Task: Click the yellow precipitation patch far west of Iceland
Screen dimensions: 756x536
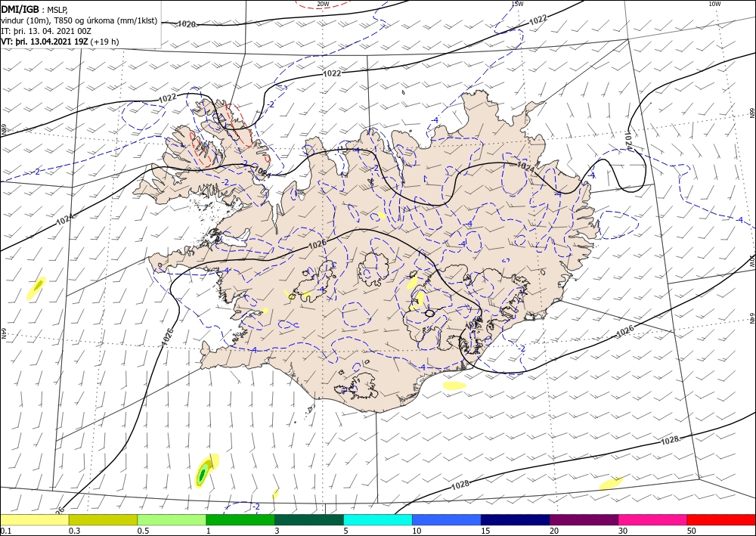Action: click(x=36, y=288)
